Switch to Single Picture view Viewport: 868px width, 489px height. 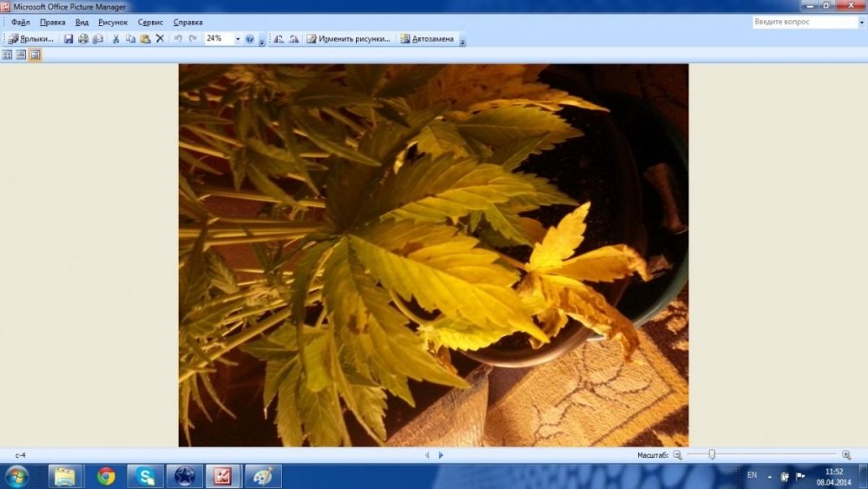35,55
